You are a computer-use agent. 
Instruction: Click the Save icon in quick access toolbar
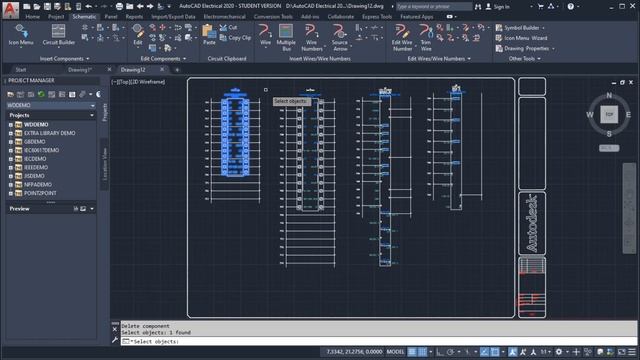pos(47,7)
